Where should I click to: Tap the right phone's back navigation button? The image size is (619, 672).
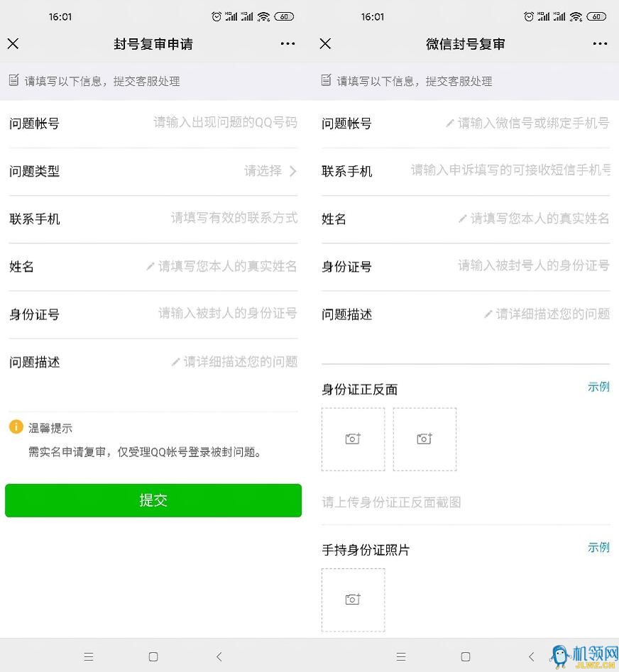tap(532, 656)
